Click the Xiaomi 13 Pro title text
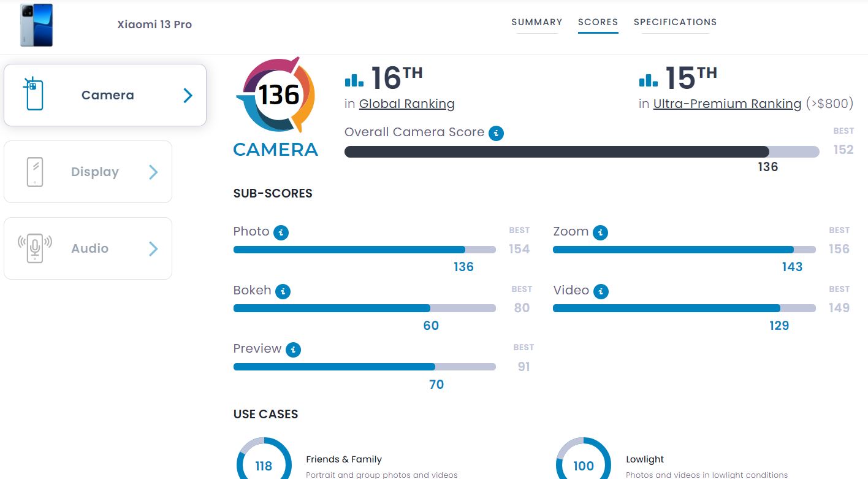The width and height of the screenshot is (868, 479). click(x=154, y=25)
